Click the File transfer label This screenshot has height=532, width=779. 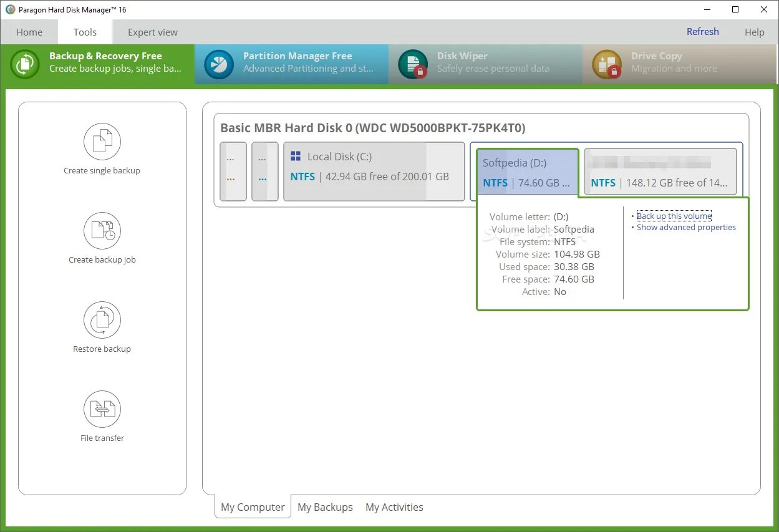(102, 438)
